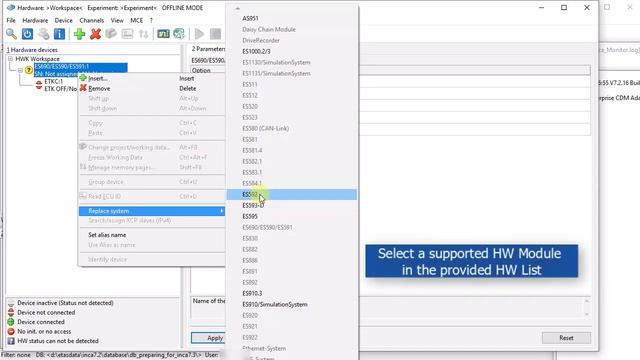Select ES1000.2/3 in hardware list
Viewport: 640px width, 360px height.
(x=292, y=51)
